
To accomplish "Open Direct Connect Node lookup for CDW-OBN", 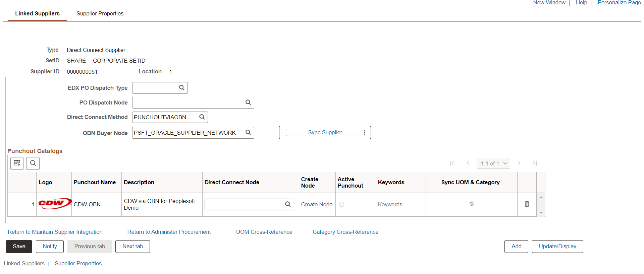I will [288, 204].
